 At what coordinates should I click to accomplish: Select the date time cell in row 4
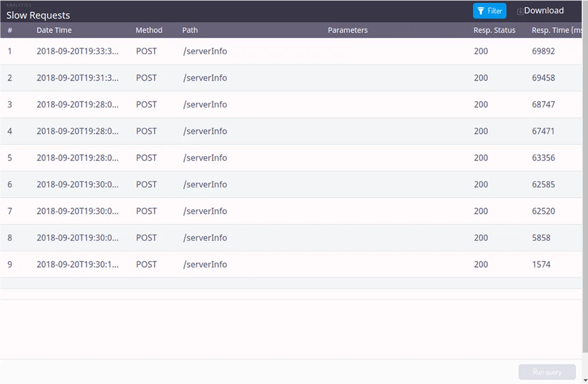78,131
